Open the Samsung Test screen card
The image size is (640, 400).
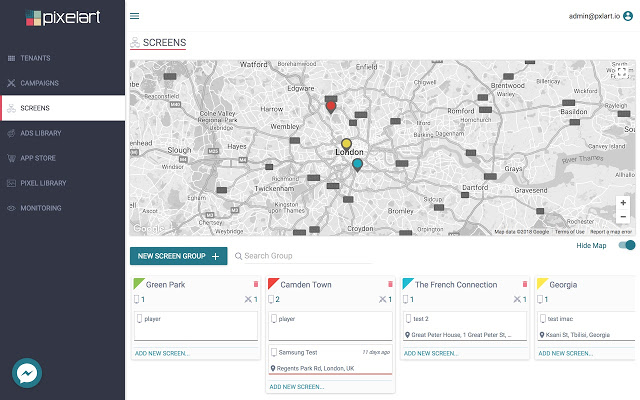pyautogui.click(x=330, y=360)
